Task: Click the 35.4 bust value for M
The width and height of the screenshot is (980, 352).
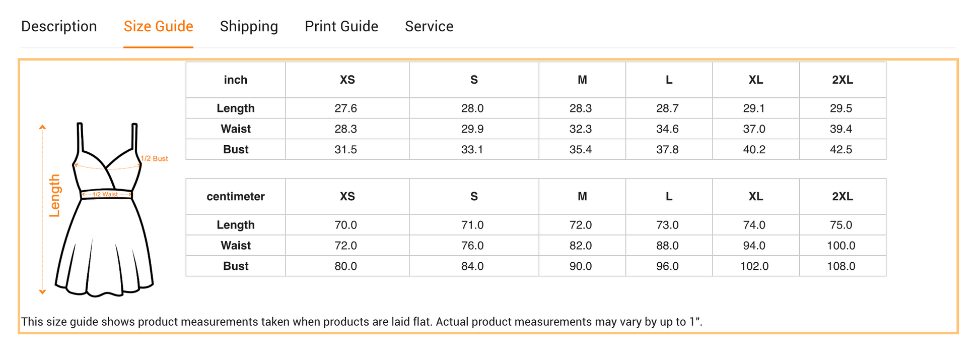Action: pos(581,149)
